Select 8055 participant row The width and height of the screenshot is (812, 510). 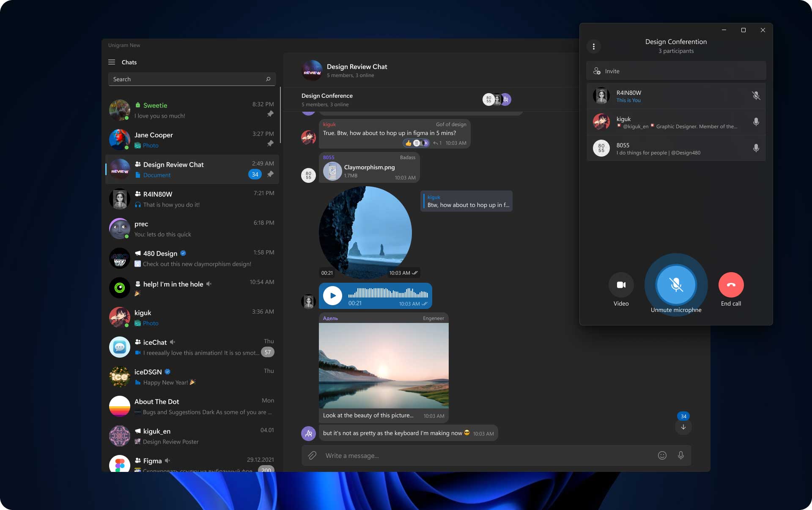[676, 148]
